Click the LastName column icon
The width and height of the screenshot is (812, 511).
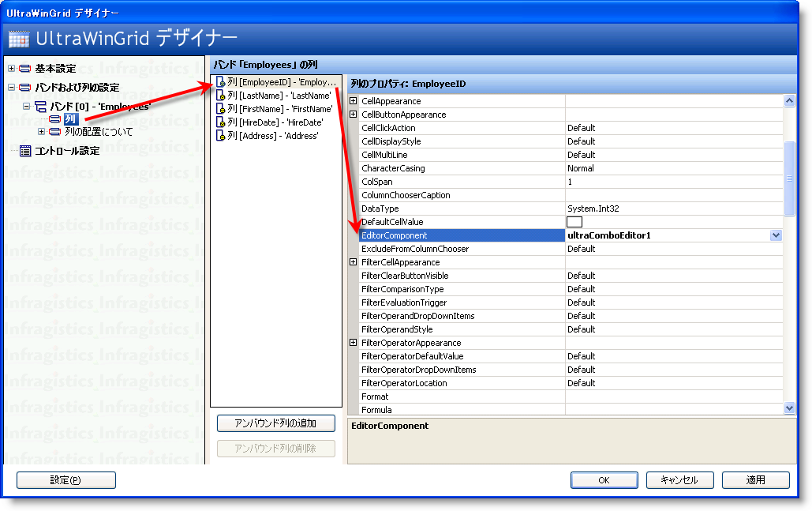pos(221,96)
